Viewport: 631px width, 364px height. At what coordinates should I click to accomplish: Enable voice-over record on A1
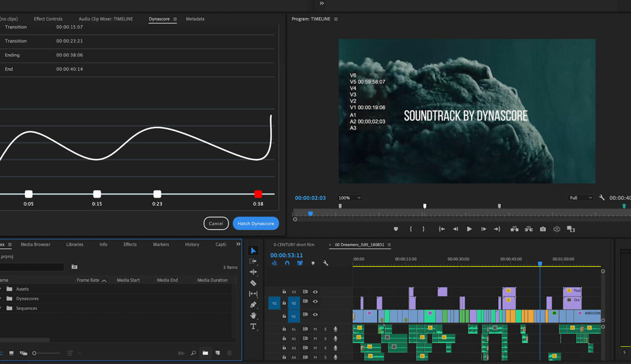335,329
